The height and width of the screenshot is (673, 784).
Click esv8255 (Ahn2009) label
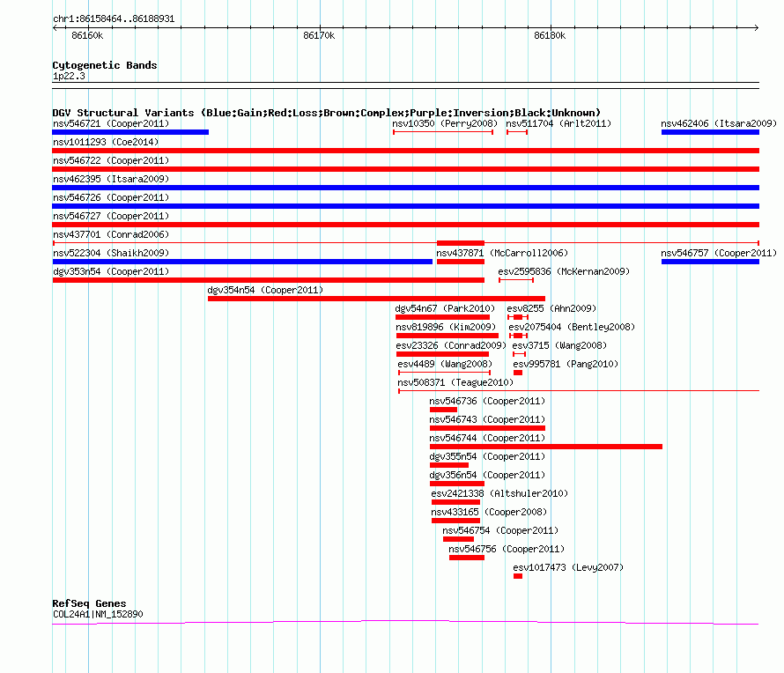(551, 308)
